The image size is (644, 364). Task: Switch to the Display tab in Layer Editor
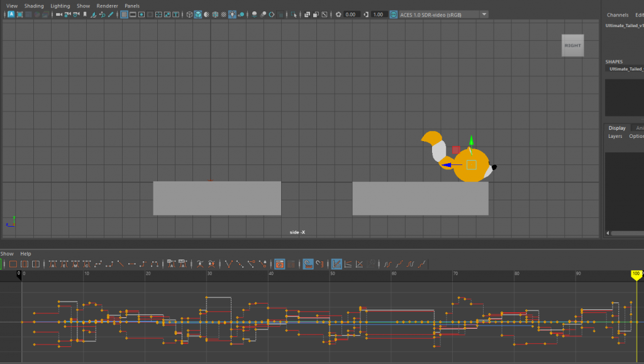click(617, 128)
